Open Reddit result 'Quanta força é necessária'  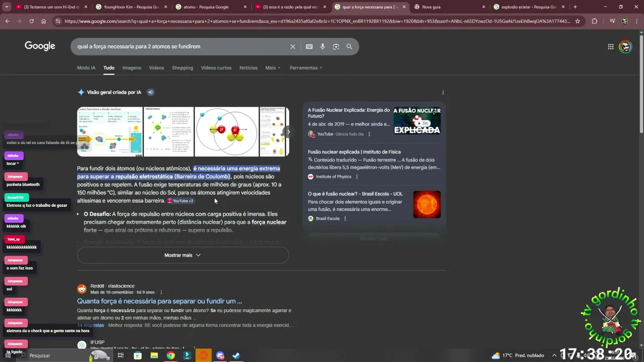[159, 301]
